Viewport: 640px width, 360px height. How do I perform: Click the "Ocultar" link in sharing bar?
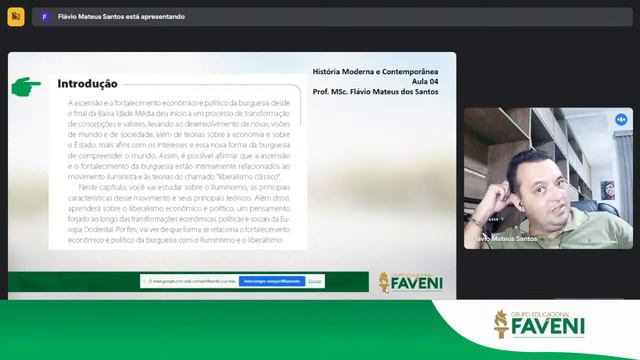(x=315, y=281)
